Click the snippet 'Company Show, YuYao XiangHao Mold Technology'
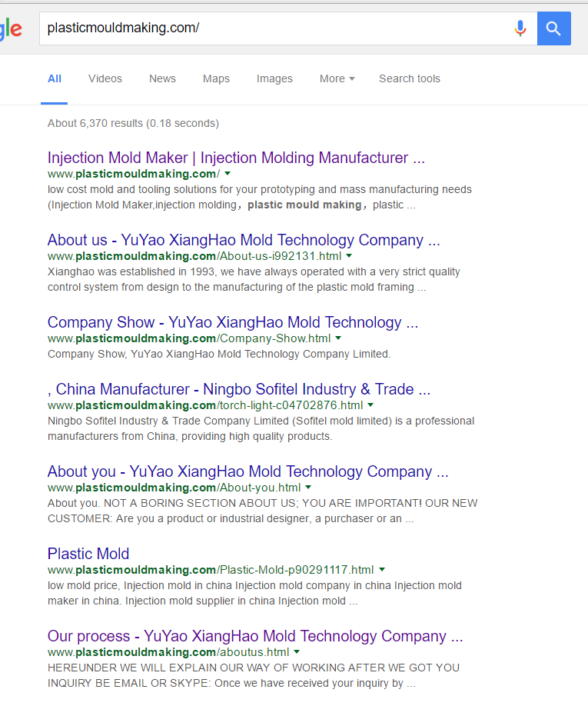Image resolution: width=588 pixels, height=706 pixels. [x=219, y=355]
